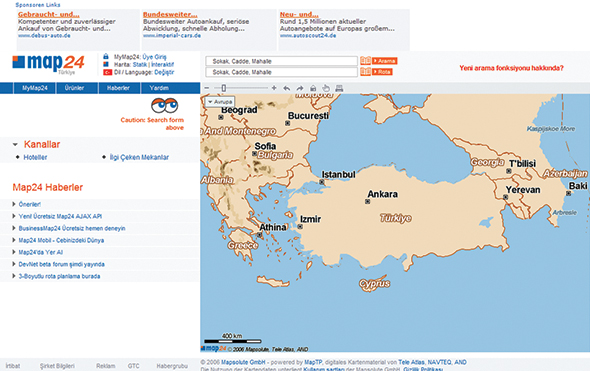The height and width of the screenshot is (371, 590).
Task: Click the zoom out minus icon
Action: tap(207, 88)
